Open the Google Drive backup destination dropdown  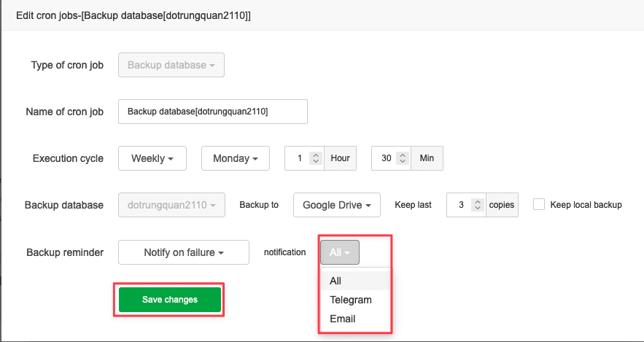(x=336, y=205)
